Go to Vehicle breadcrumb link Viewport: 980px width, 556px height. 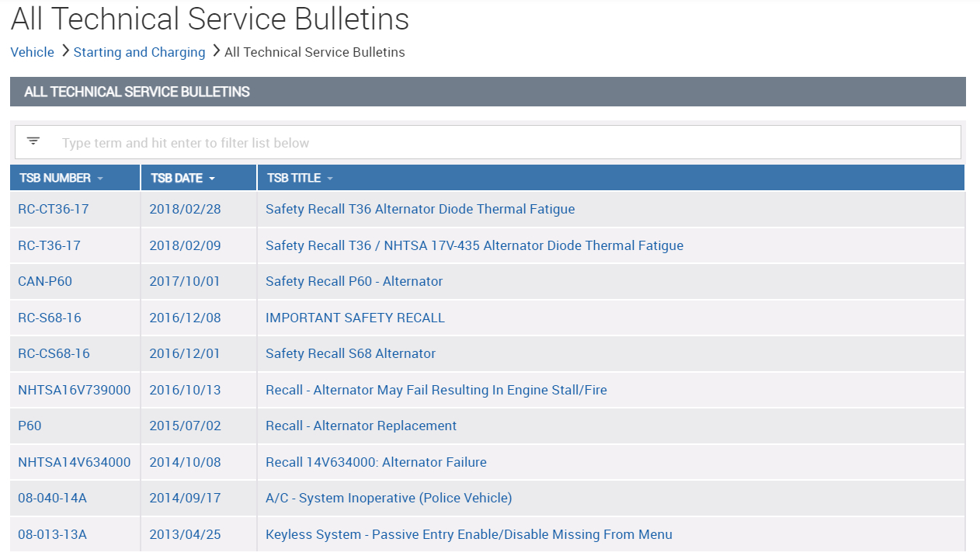(x=33, y=52)
